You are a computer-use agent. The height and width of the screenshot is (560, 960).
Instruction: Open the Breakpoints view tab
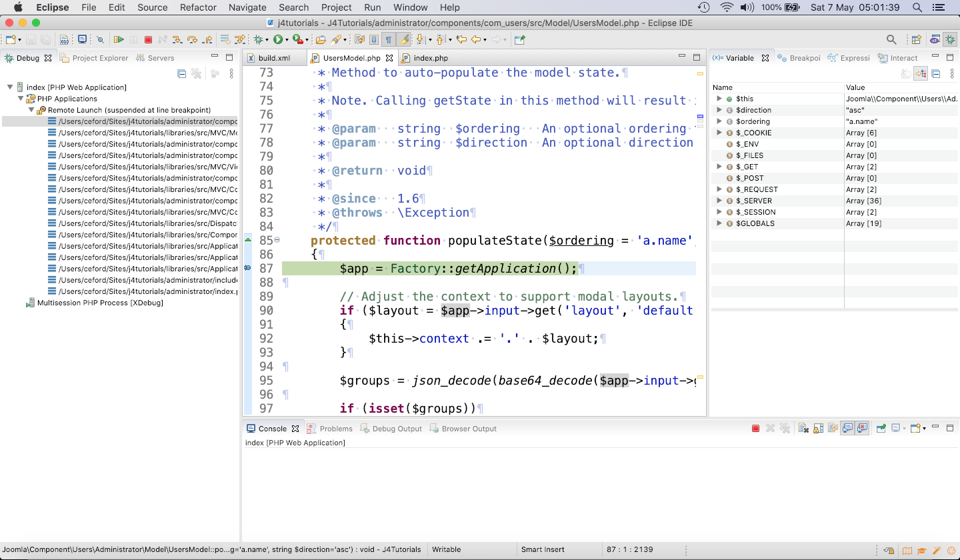(x=799, y=58)
